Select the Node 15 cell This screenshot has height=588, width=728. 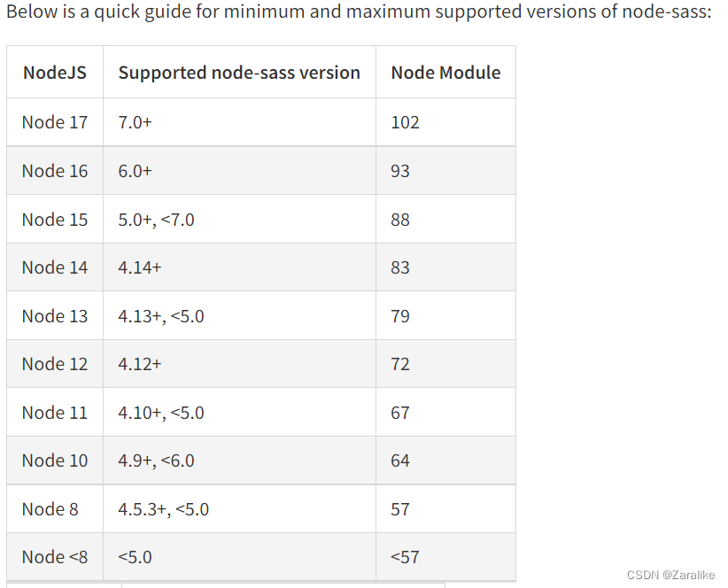55,220
